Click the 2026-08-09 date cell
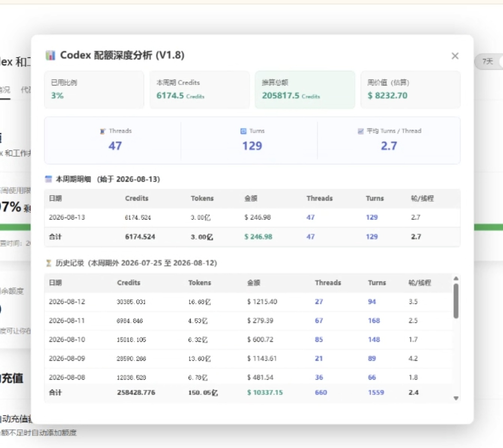 tap(67, 359)
